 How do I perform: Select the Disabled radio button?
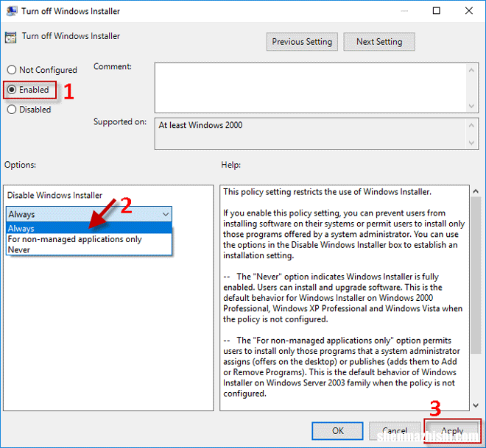tap(12, 110)
